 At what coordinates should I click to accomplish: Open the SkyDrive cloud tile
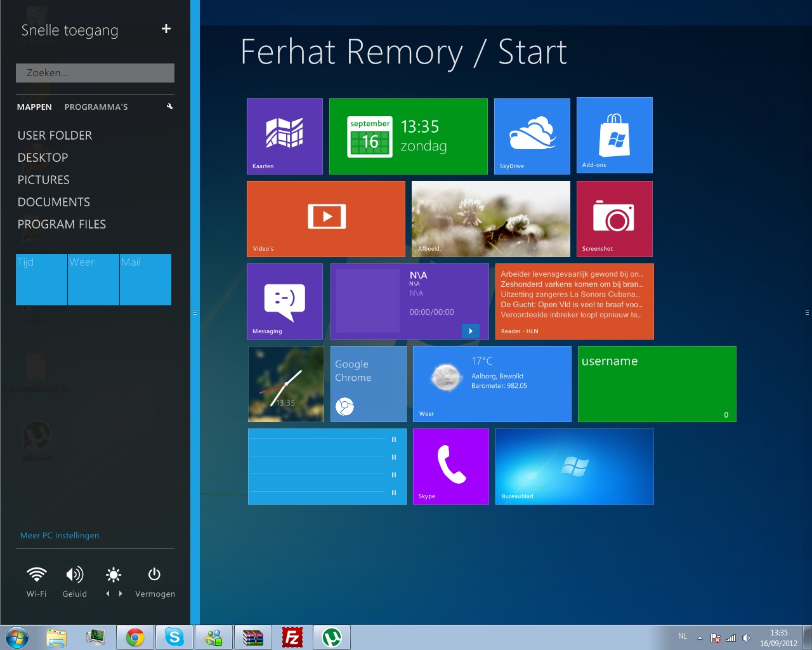[532, 136]
